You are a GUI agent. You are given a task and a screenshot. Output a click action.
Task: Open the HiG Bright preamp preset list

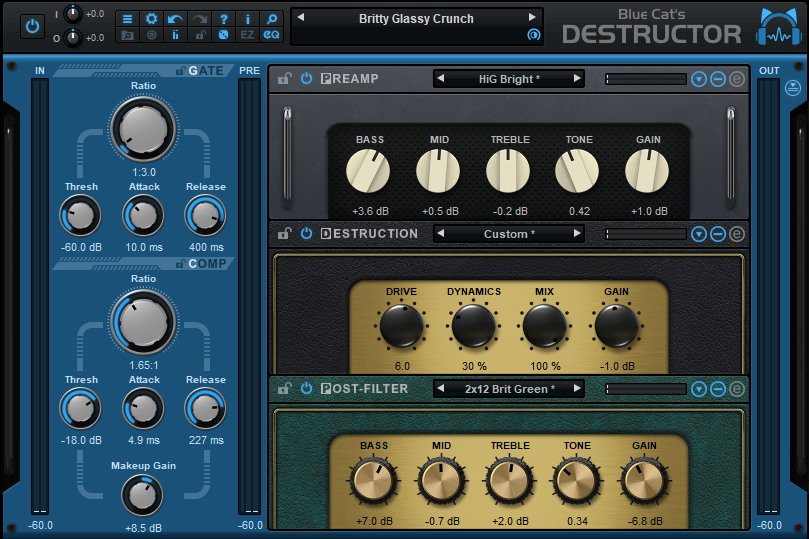508,79
